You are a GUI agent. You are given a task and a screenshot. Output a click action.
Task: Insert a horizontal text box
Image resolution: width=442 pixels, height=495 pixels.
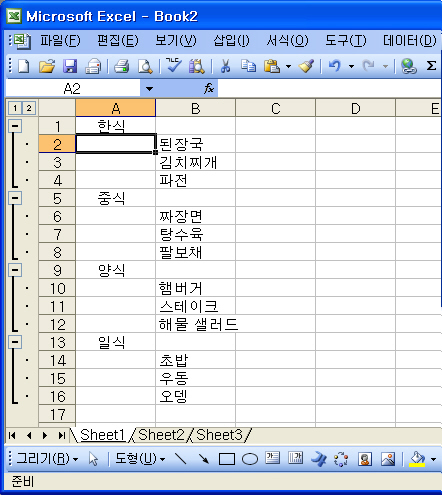coord(272,458)
